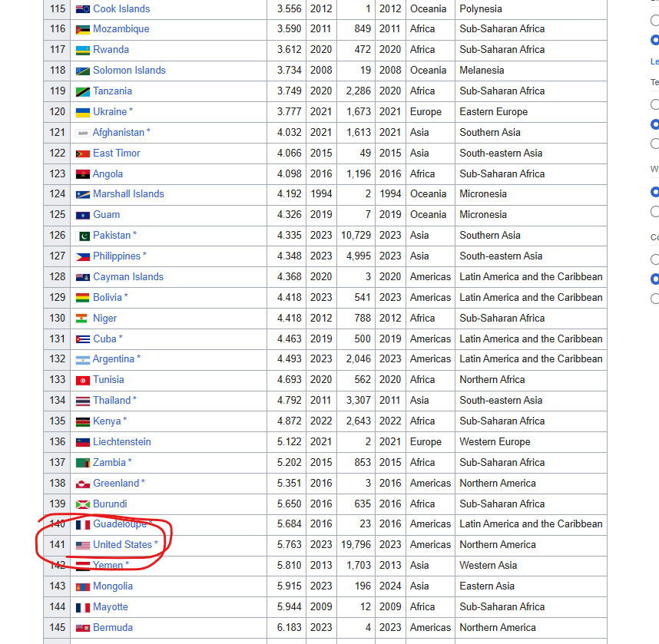Screen dimensions: 659x644
Task: Click the "4,995" count cell
Action: 356,256
